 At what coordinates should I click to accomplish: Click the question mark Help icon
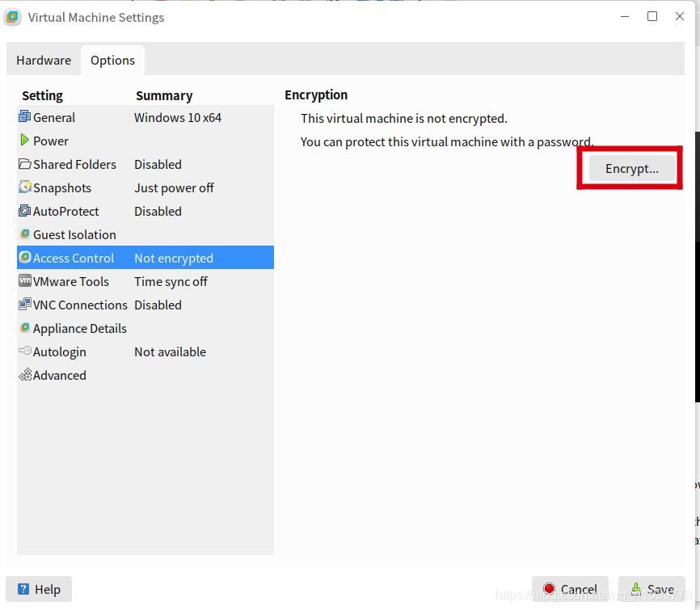tap(23, 589)
